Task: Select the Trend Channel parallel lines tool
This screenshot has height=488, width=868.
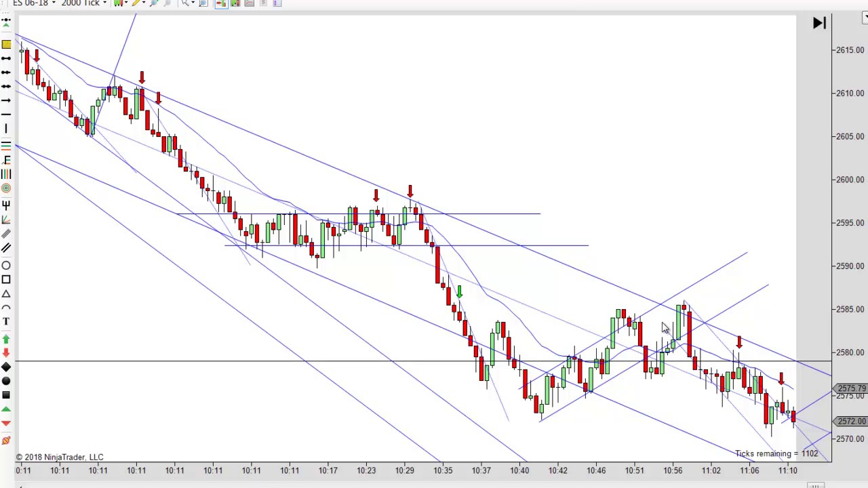Action: [x=6, y=249]
